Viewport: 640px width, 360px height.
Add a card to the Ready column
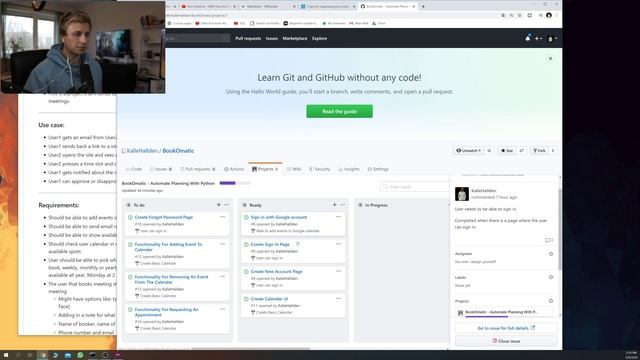(x=334, y=205)
